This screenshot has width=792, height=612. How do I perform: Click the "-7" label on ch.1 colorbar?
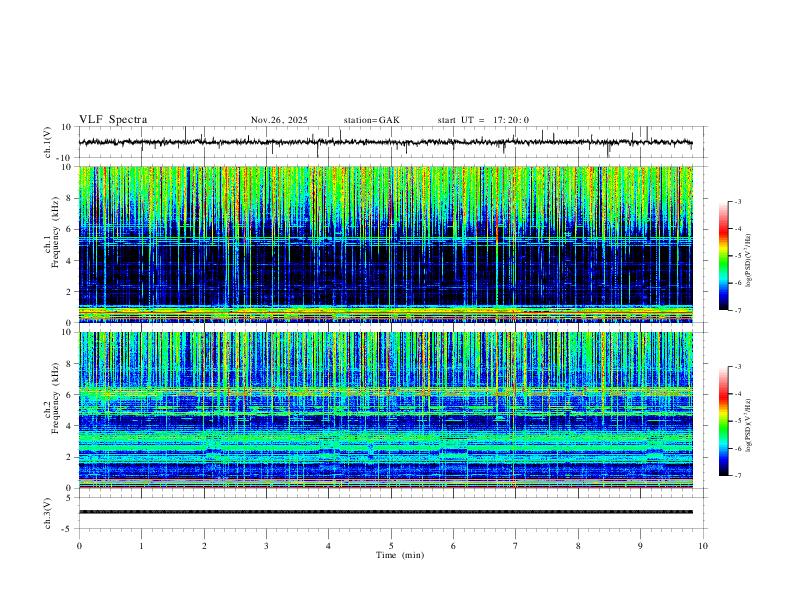tap(738, 310)
